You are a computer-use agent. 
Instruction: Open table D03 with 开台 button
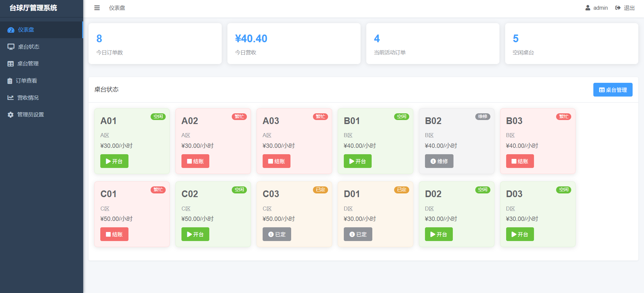pyautogui.click(x=520, y=234)
